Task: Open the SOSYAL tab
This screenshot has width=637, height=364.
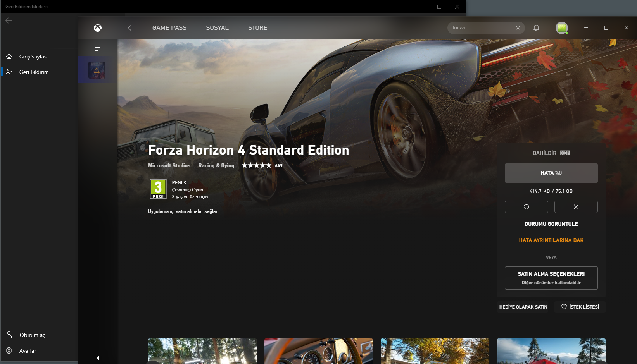Action: (217, 28)
